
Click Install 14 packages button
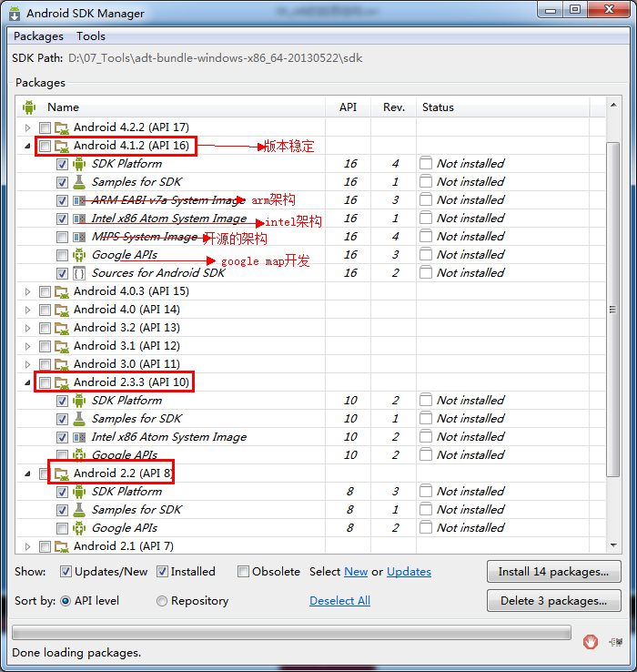point(553,572)
